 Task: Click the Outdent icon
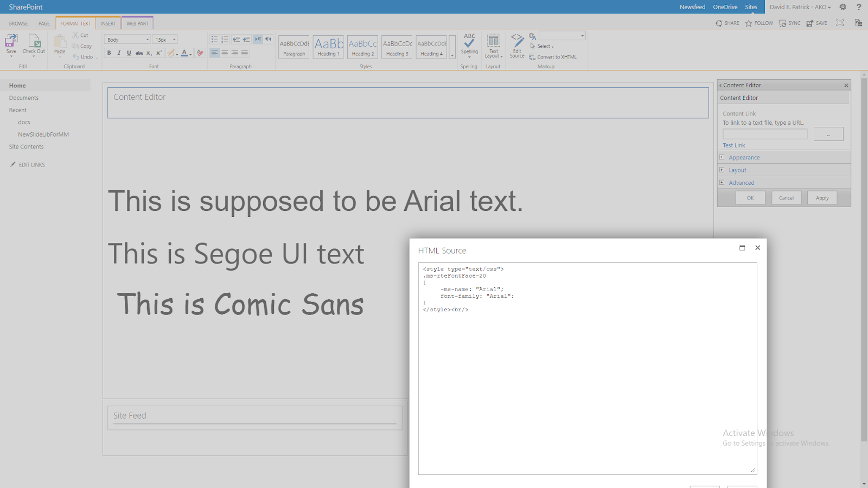[x=236, y=40]
